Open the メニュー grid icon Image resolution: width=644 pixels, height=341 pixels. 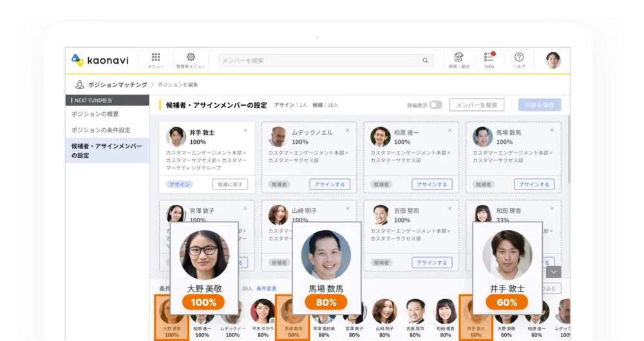click(156, 57)
